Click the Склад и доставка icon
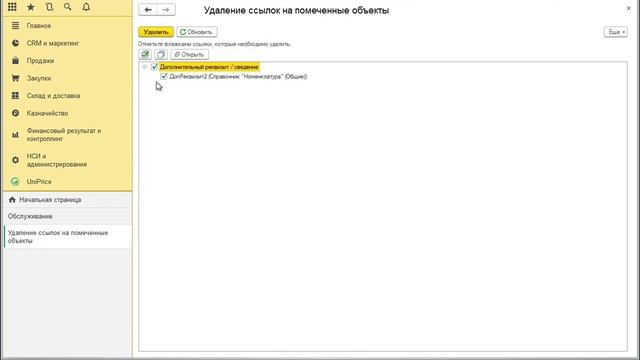 [x=16, y=96]
